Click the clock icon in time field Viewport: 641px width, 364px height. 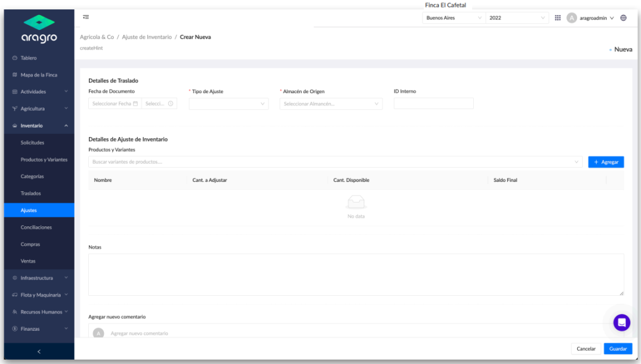coord(170,104)
